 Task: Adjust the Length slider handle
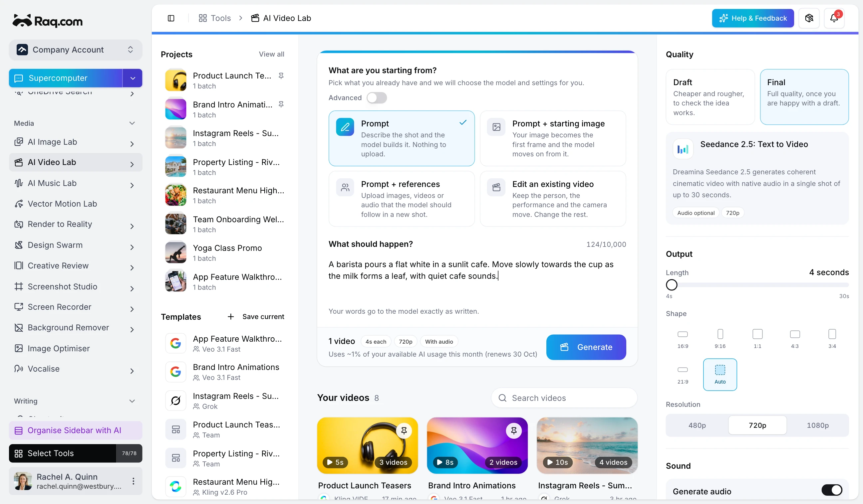pos(672,285)
